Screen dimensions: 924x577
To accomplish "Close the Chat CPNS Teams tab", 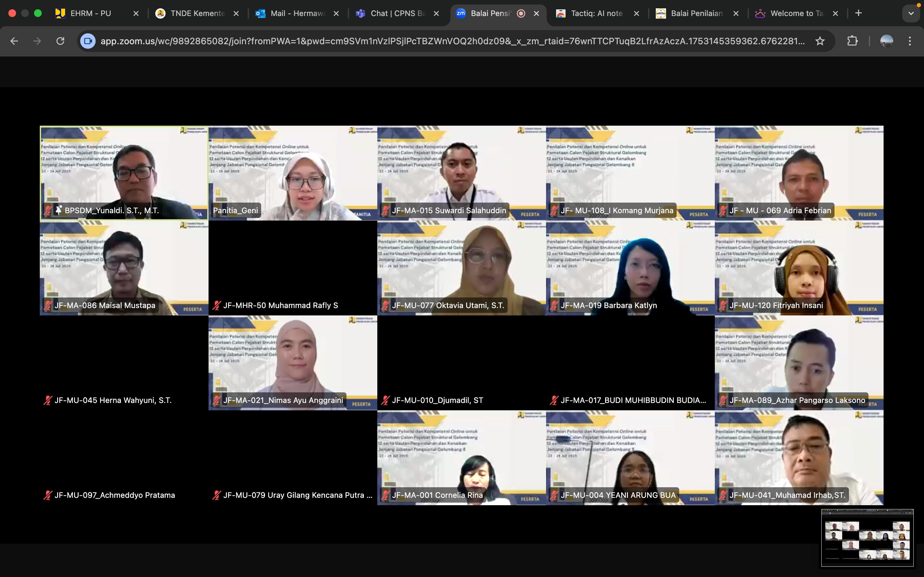I will click(x=436, y=13).
